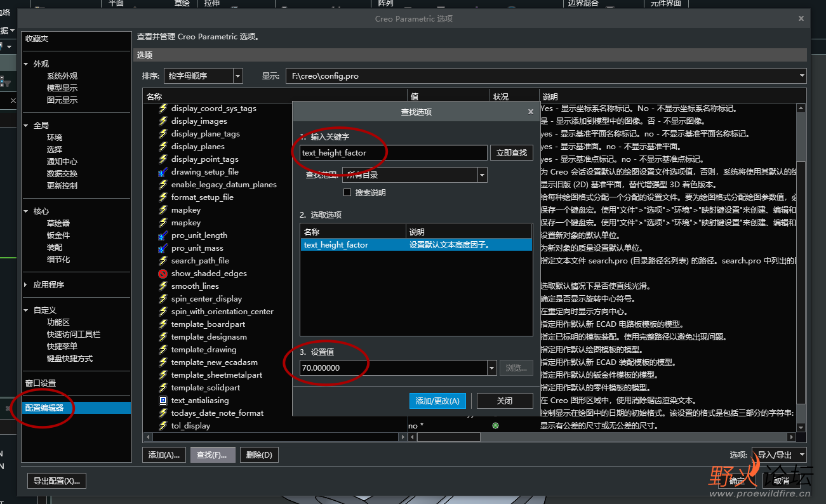Click the icon beside spin_center_display
This screenshot has height=504, width=826.
coord(163,299)
